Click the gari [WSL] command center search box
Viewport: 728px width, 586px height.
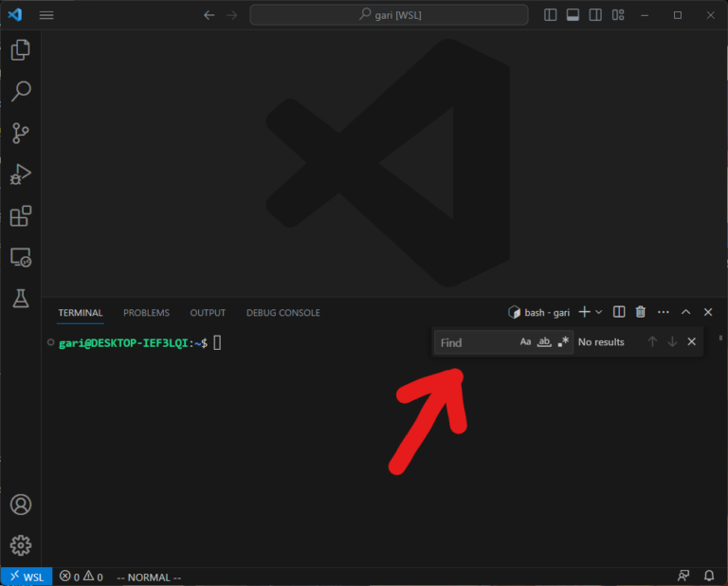coord(389,15)
